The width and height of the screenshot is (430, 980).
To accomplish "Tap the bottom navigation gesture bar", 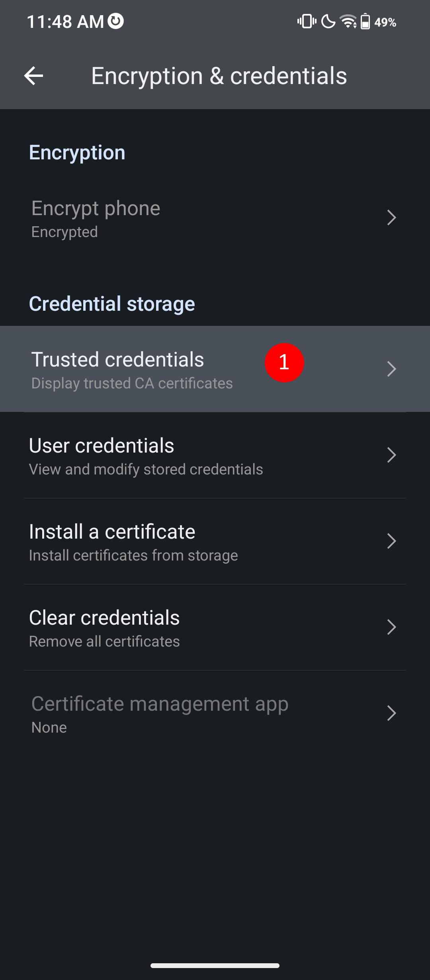I will 215,966.
